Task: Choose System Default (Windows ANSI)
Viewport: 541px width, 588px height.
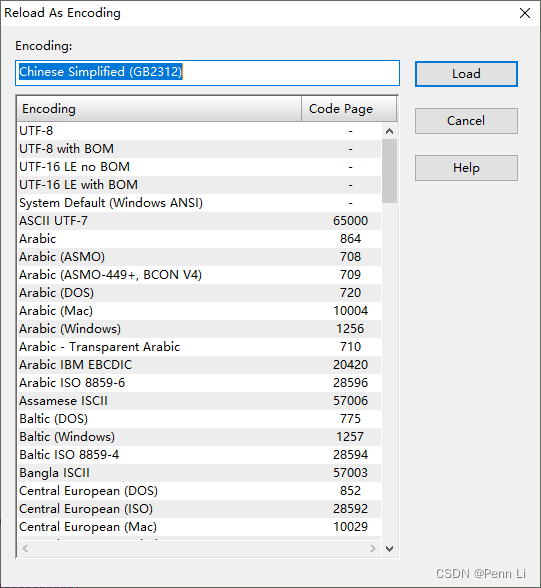Action: pyautogui.click(x=199, y=203)
